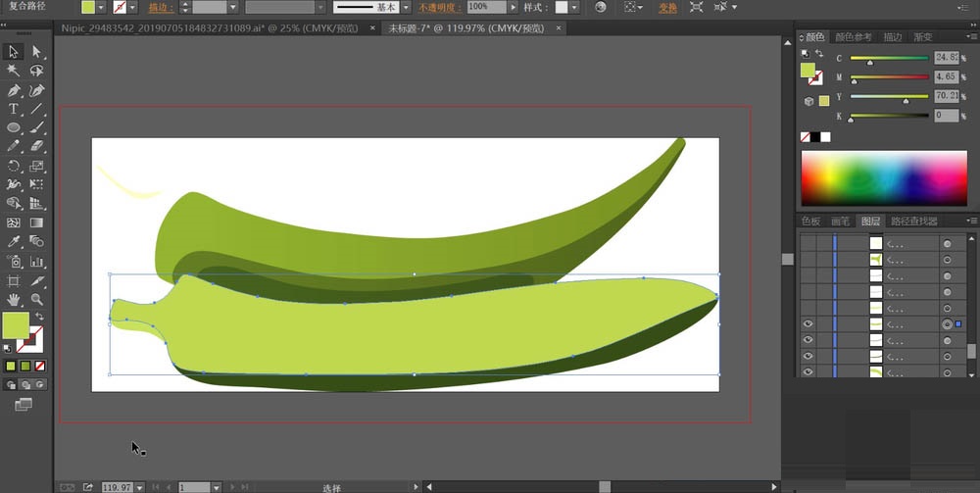
Task: Select the Eyedropper tool
Action: click(14, 241)
